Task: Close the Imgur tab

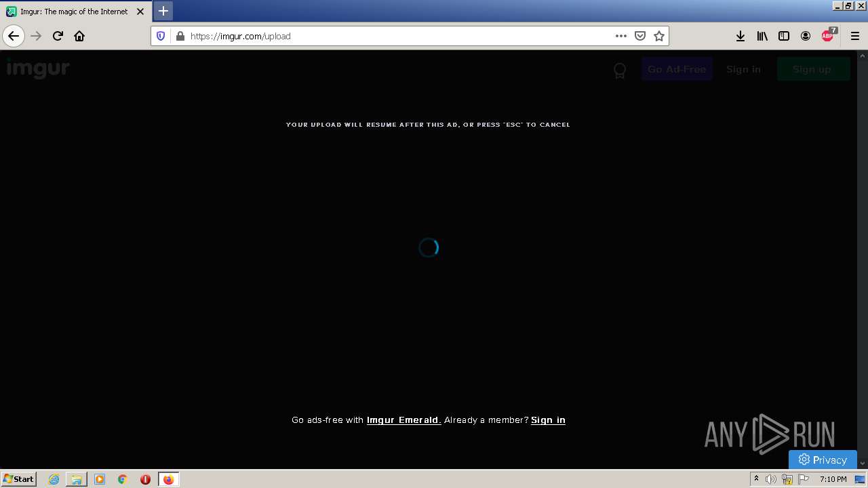Action: point(140,12)
